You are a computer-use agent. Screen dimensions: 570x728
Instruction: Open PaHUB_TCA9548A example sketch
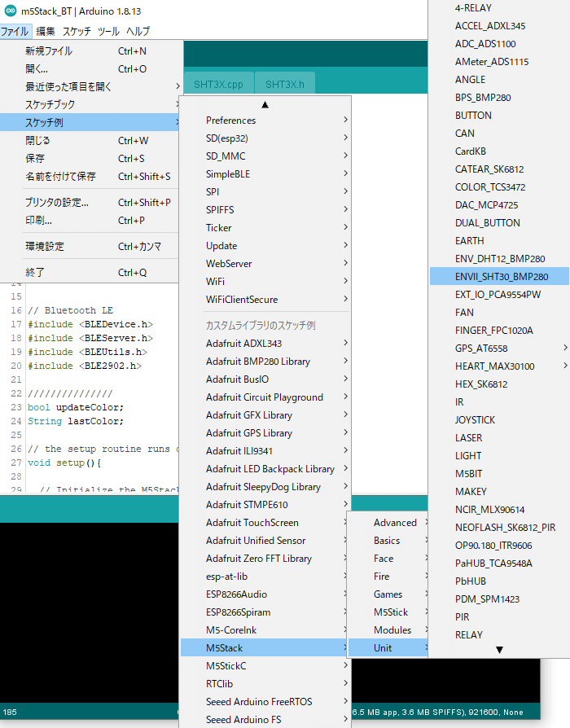coord(499,564)
